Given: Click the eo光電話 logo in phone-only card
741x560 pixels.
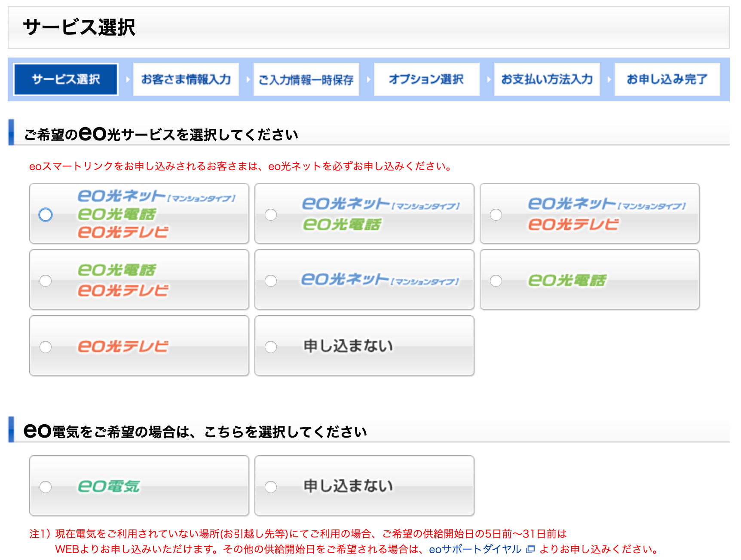Looking at the screenshot, I should coord(567,280).
